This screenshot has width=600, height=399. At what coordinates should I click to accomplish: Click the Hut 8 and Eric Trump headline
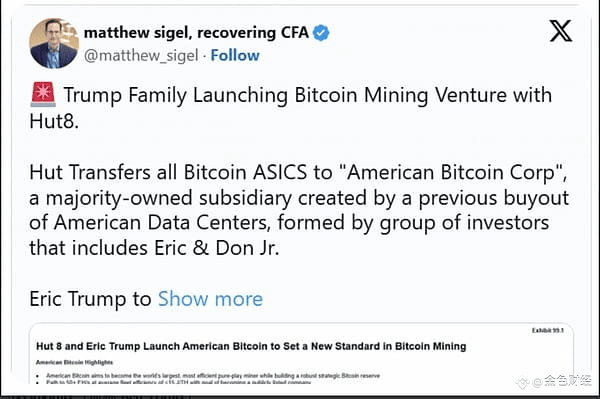point(251,346)
